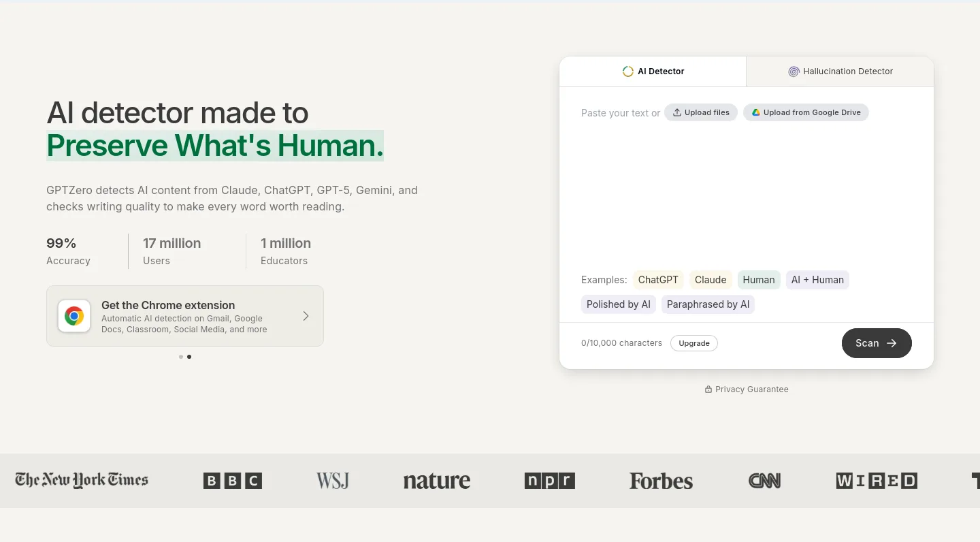980x542 pixels.
Task: Click the Forbes logo
Action: (661, 481)
